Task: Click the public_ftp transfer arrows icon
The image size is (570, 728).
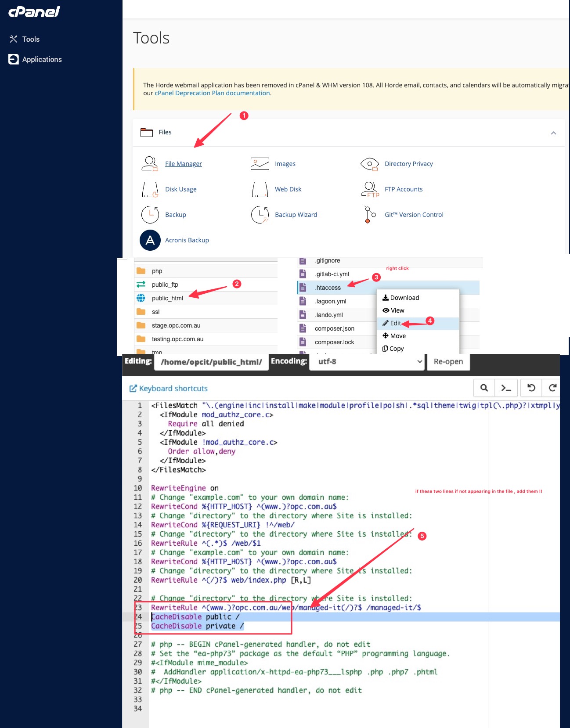Action: pyautogui.click(x=141, y=285)
